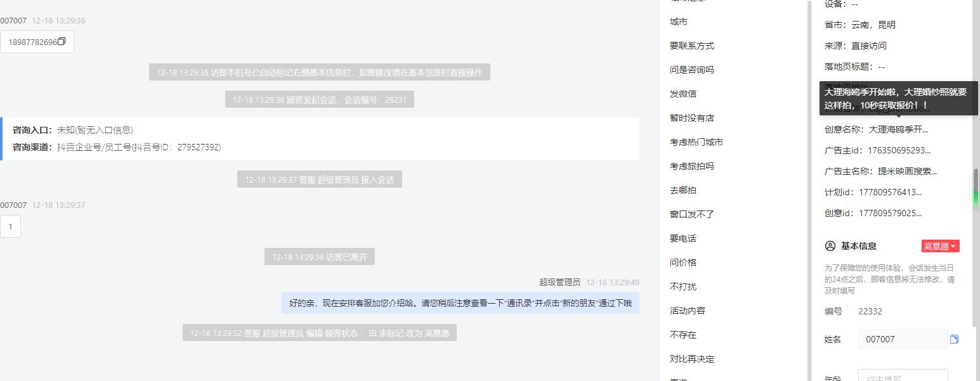Select the 城市 quick reply item
Viewport: 980px width, 381px height.
click(679, 22)
